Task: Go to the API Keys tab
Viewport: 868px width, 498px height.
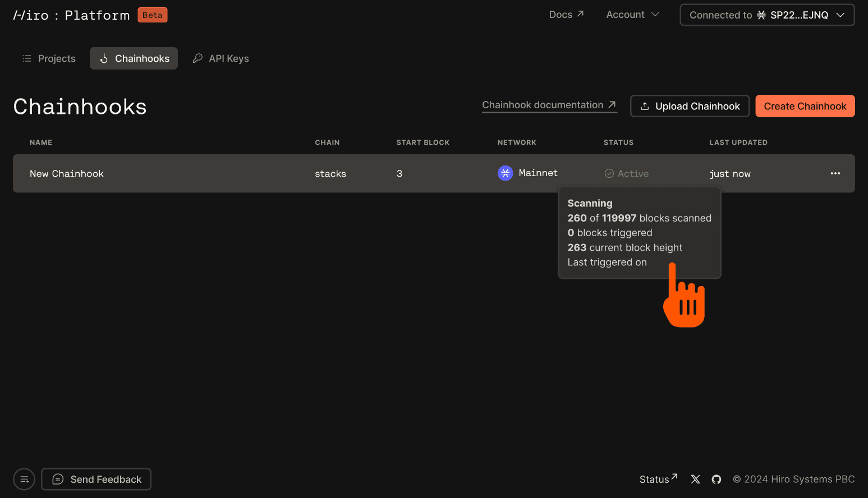Action: 221,58
